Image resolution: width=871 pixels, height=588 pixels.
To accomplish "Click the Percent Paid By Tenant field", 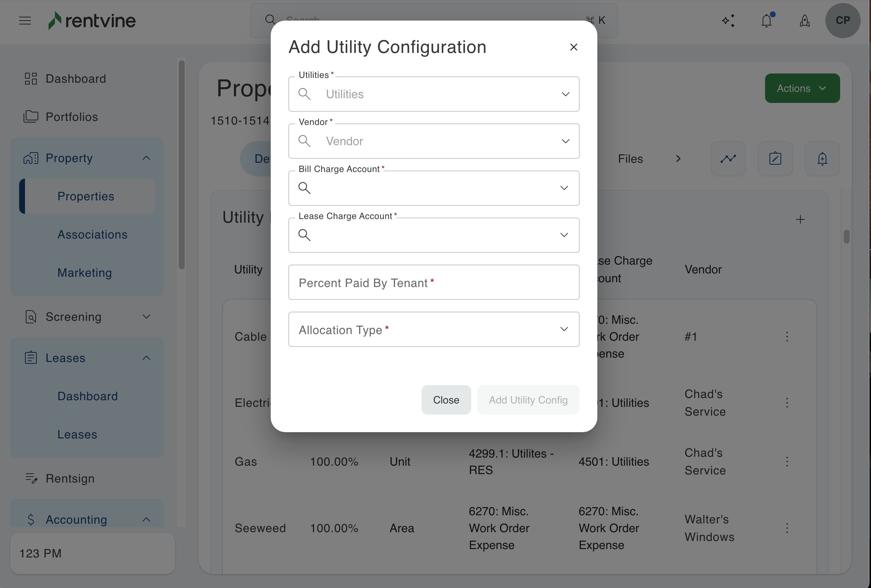I will point(434,282).
